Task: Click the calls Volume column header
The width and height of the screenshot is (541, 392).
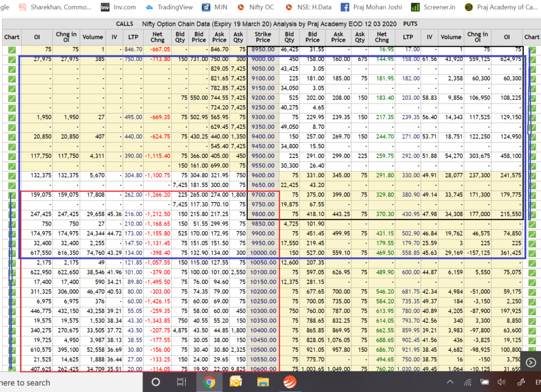Action: [92, 37]
